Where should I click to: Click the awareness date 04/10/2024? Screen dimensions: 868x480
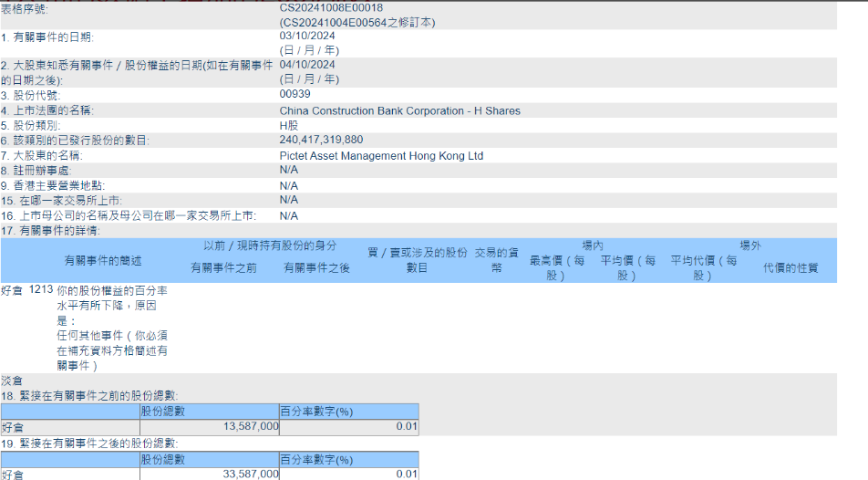(307, 65)
